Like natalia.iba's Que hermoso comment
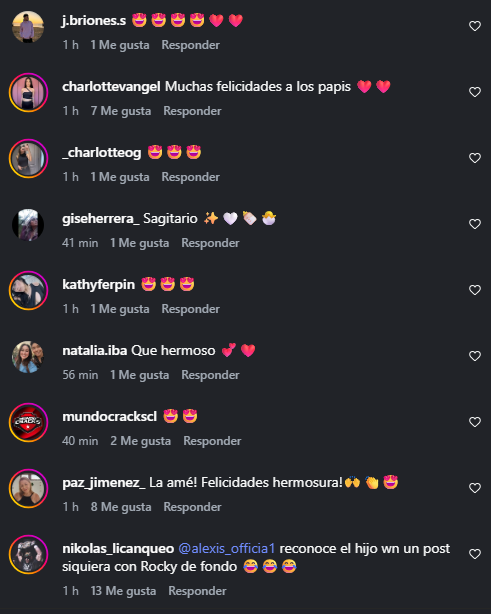Screen dimensions: 491x614 [x=475, y=356]
